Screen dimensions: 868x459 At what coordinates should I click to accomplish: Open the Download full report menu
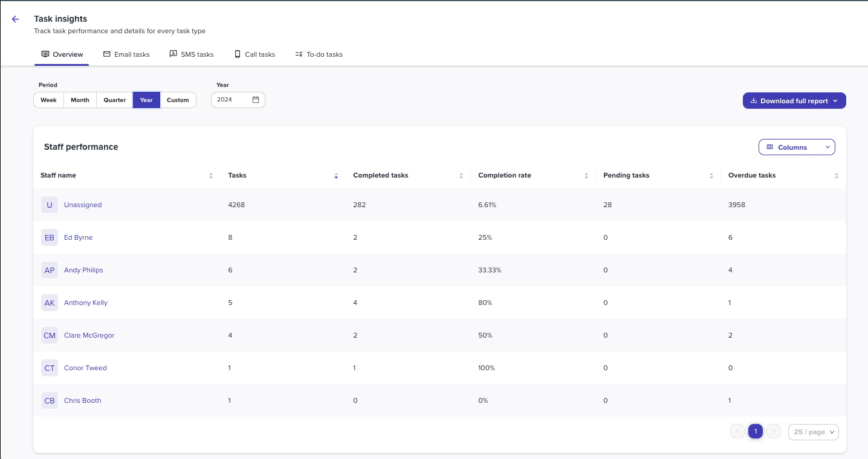click(x=794, y=101)
